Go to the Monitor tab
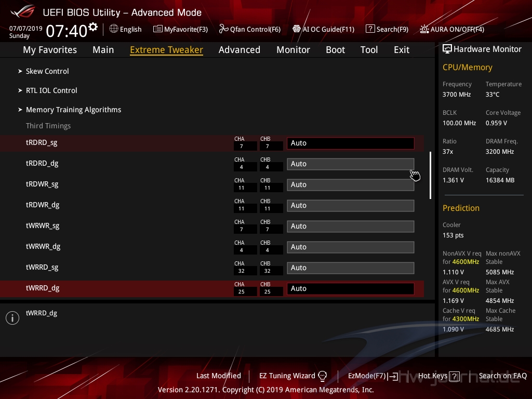The width and height of the screenshot is (532, 399). pos(293,50)
